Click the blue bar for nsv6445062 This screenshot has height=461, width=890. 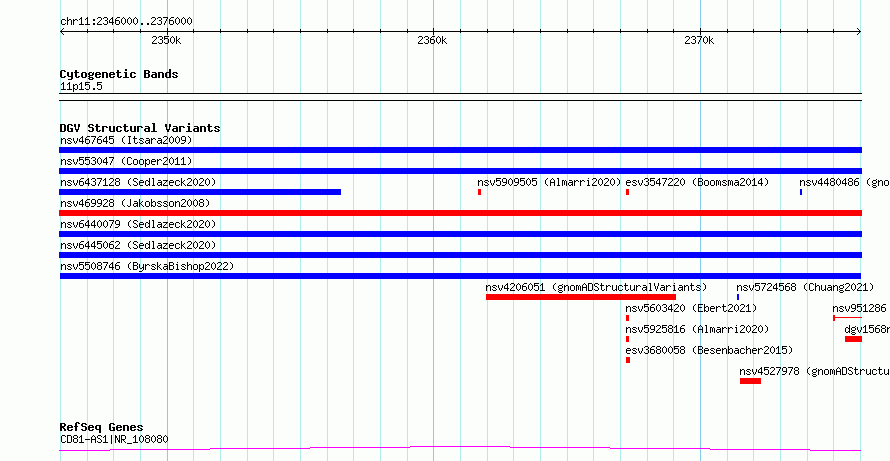pos(460,255)
